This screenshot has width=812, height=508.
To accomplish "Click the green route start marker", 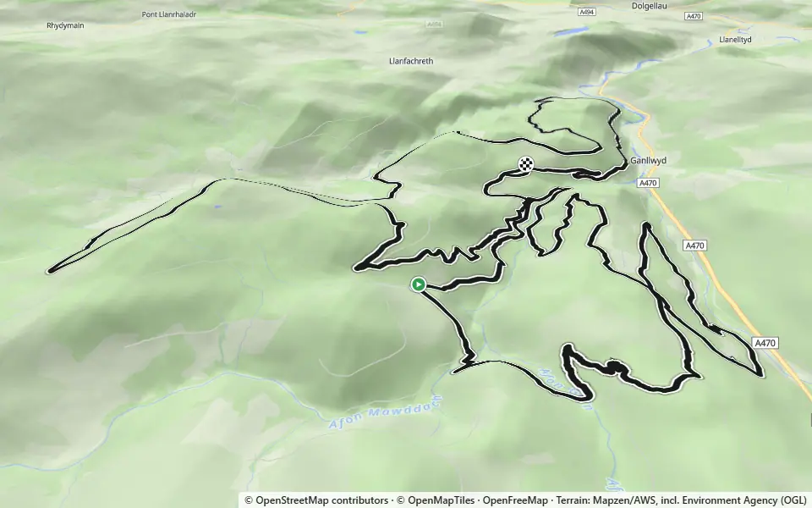I will click(x=419, y=284).
